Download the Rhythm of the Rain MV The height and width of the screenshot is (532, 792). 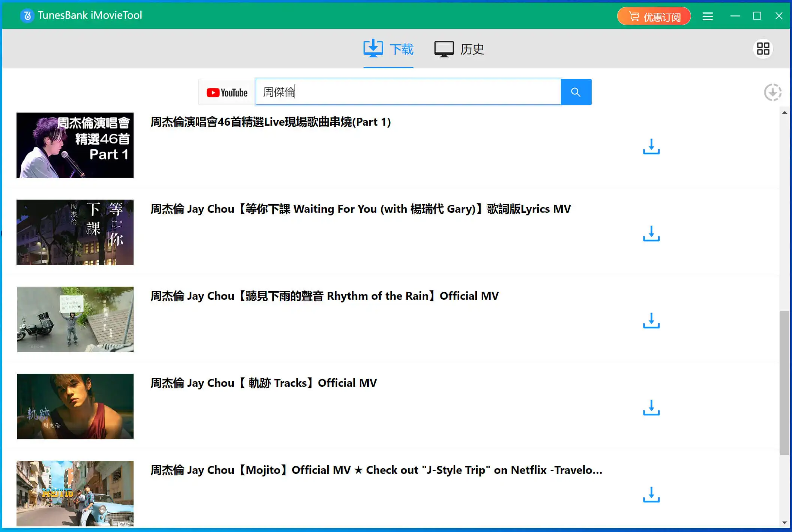pyautogui.click(x=651, y=320)
